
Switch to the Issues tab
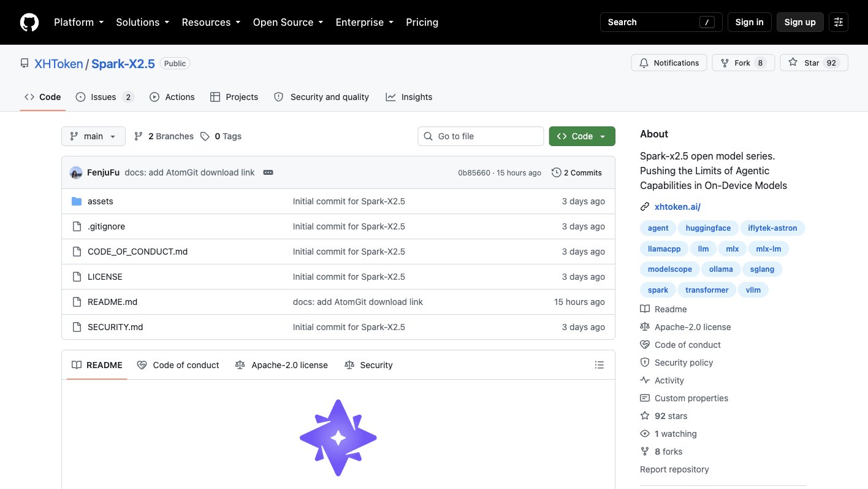105,97
